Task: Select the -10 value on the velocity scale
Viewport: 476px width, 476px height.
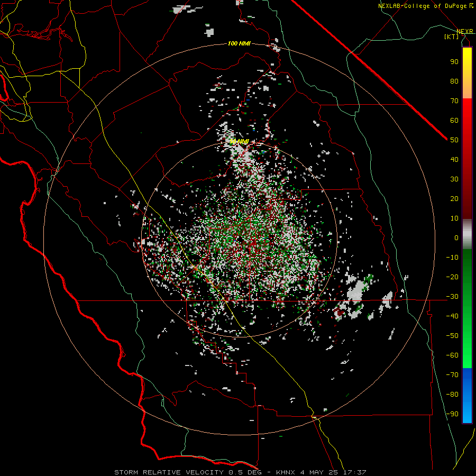Action: click(452, 258)
